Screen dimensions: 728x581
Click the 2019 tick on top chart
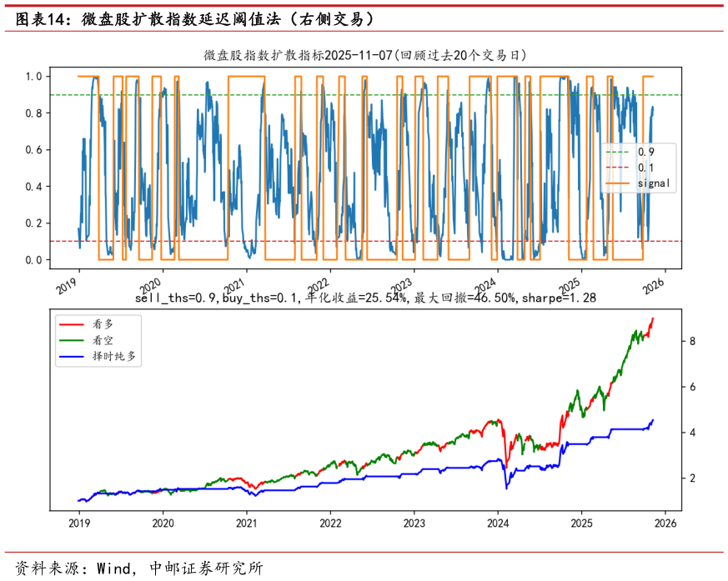tap(72, 285)
